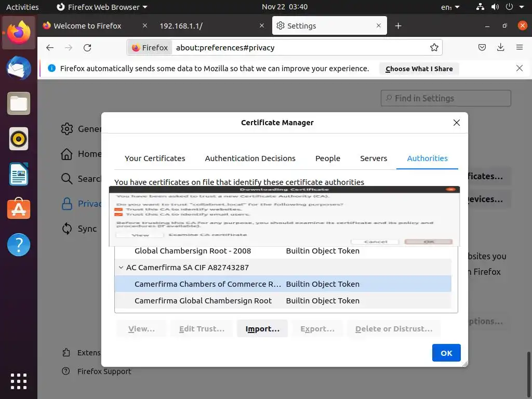Click OK in the Downloading Certificate dialog
The image size is (532, 399).
(429, 242)
